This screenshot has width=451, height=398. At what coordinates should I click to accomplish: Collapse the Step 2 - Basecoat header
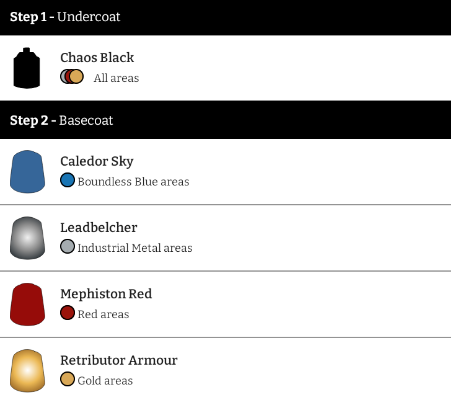[x=225, y=120]
